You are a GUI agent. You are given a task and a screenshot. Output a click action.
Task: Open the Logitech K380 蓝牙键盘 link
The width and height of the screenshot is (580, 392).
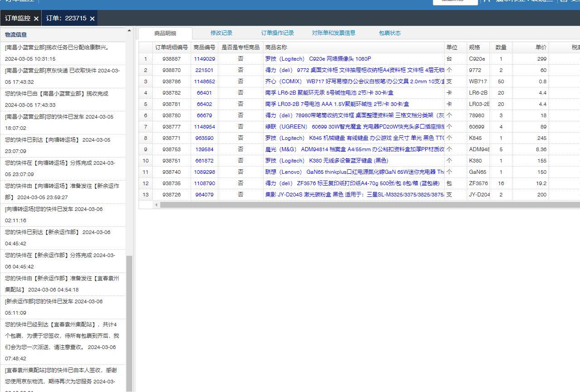coord(327,161)
